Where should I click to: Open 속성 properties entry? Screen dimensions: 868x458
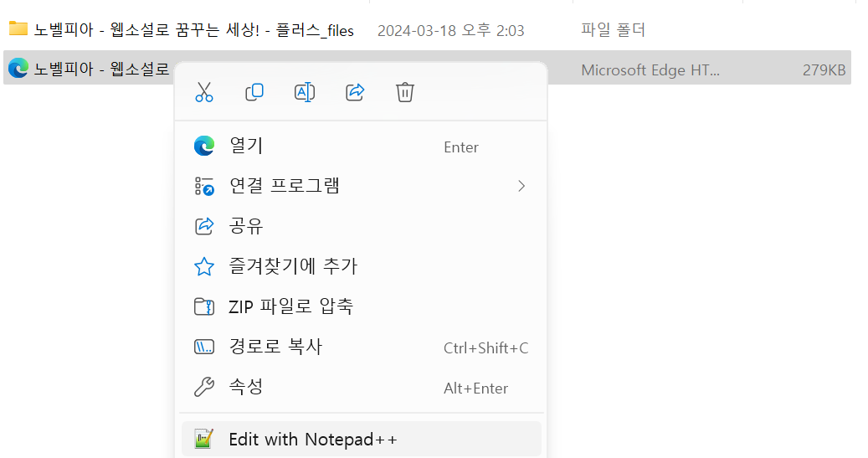361,387
